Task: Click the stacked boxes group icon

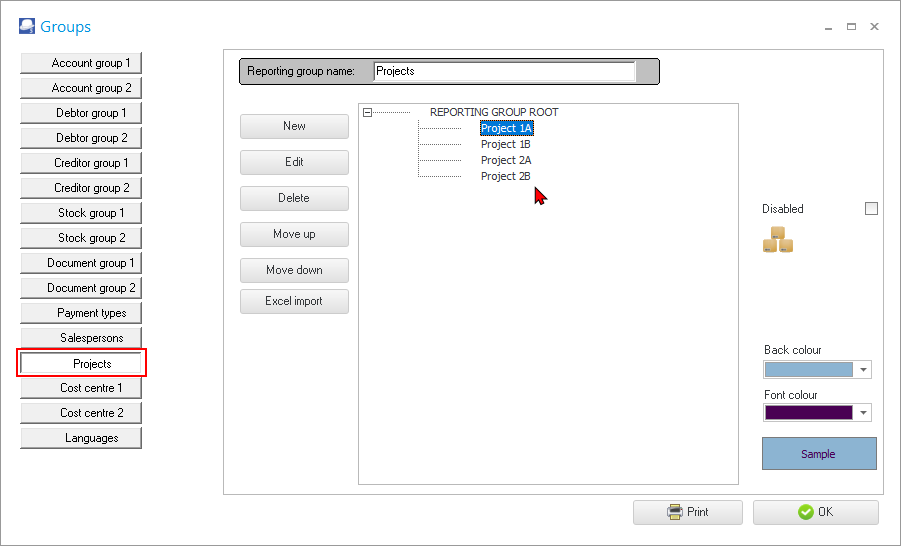Action: (x=778, y=240)
